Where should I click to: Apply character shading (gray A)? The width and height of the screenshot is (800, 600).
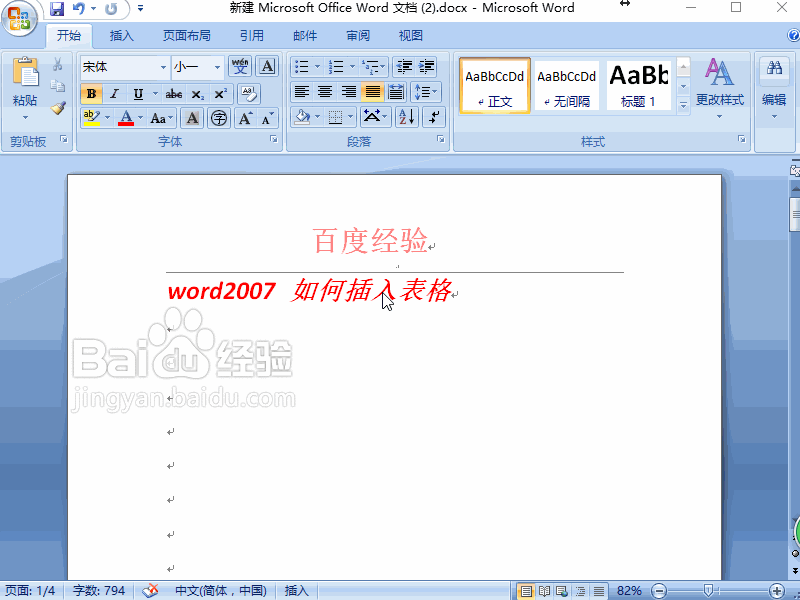pos(192,118)
